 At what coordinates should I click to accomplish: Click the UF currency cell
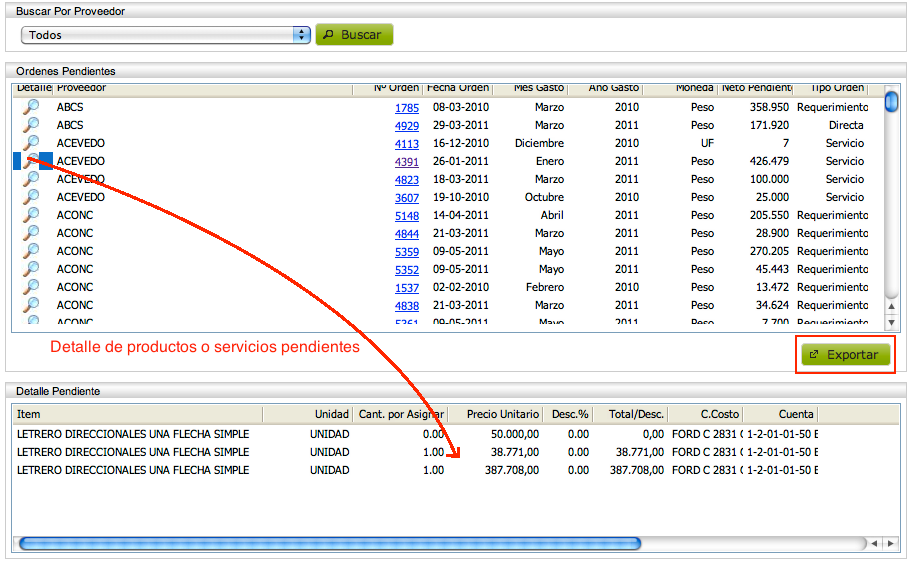pos(707,143)
